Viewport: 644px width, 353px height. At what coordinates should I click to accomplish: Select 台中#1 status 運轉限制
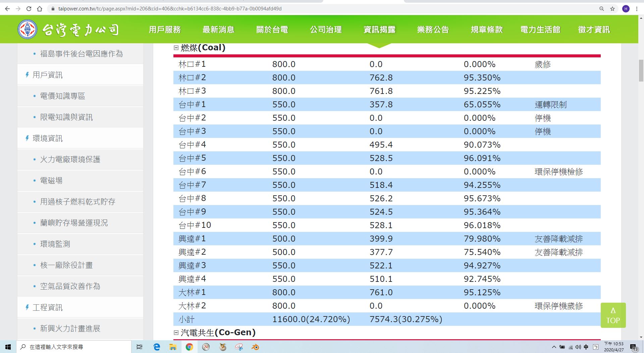(x=550, y=105)
